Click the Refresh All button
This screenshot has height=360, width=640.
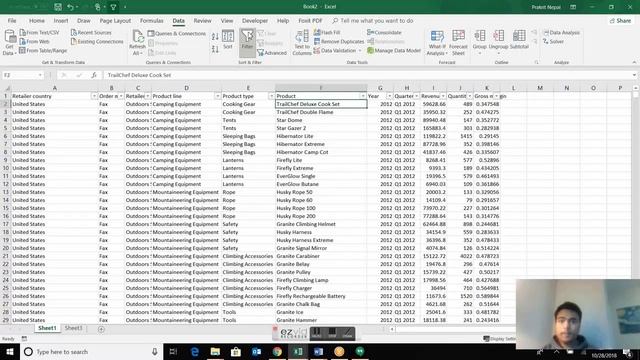click(x=138, y=42)
